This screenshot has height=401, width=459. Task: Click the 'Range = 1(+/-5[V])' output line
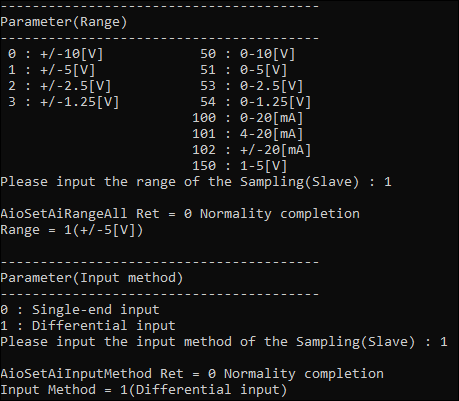pyautogui.click(x=72, y=230)
